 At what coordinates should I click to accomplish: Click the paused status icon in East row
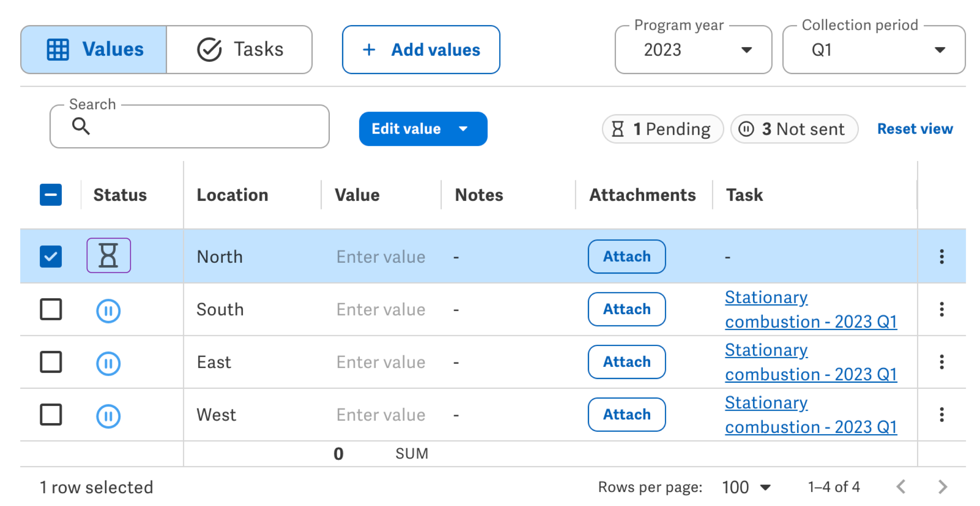[108, 363]
